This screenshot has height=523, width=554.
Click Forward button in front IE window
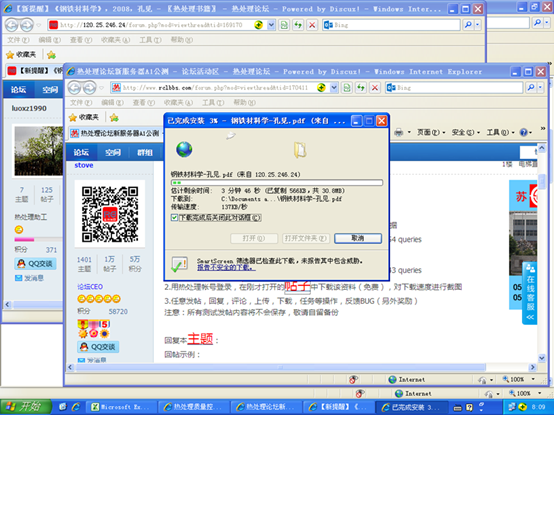point(89,88)
